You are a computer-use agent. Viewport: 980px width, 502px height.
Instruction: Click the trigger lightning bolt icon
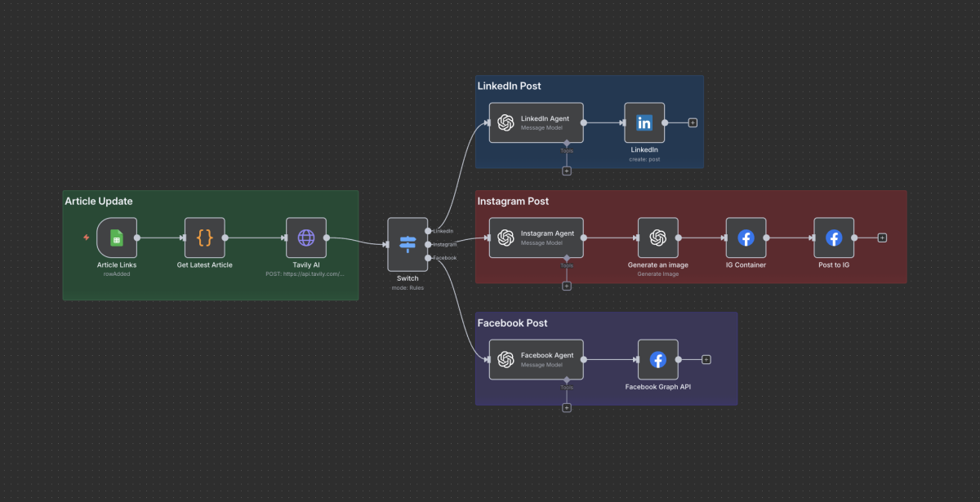tap(87, 238)
